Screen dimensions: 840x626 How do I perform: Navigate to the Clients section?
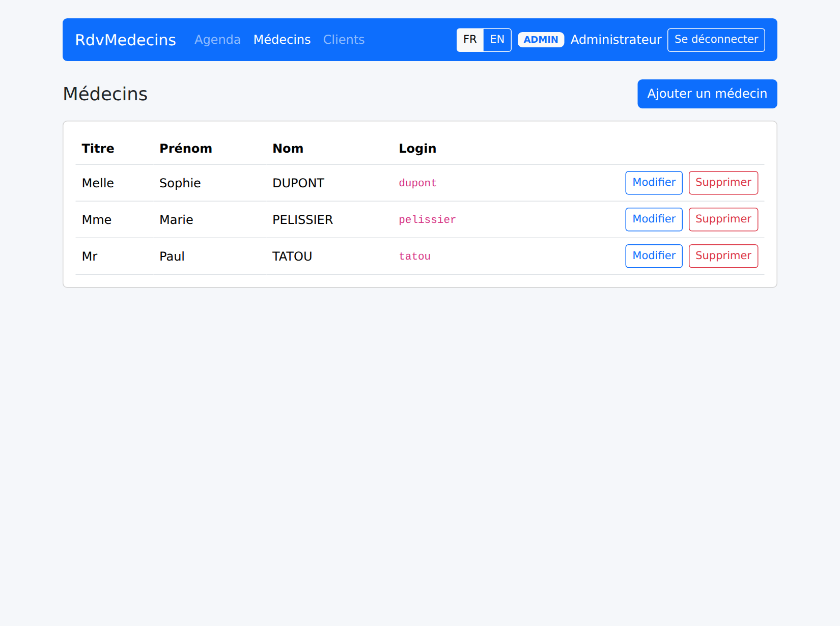(x=344, y=40)
